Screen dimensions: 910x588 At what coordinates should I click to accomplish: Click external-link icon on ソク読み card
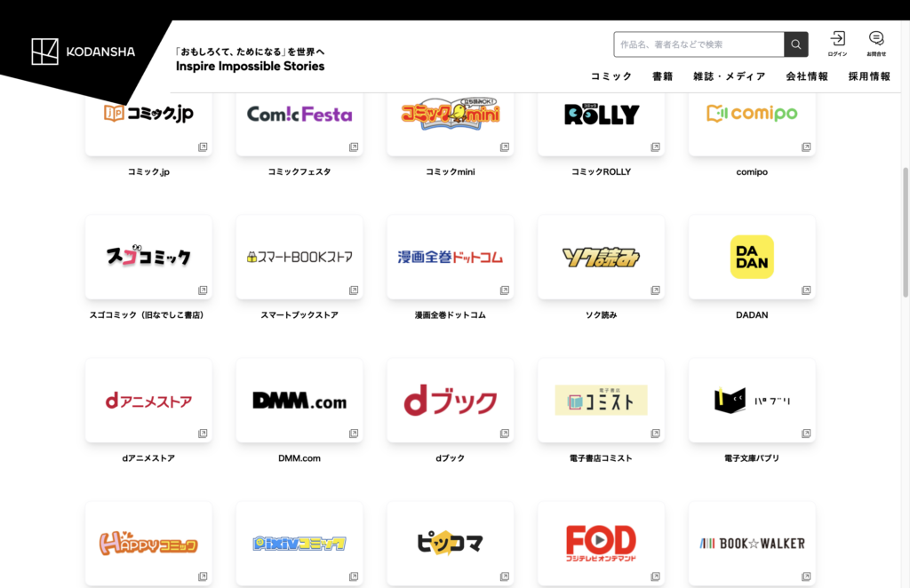(655, 290)
